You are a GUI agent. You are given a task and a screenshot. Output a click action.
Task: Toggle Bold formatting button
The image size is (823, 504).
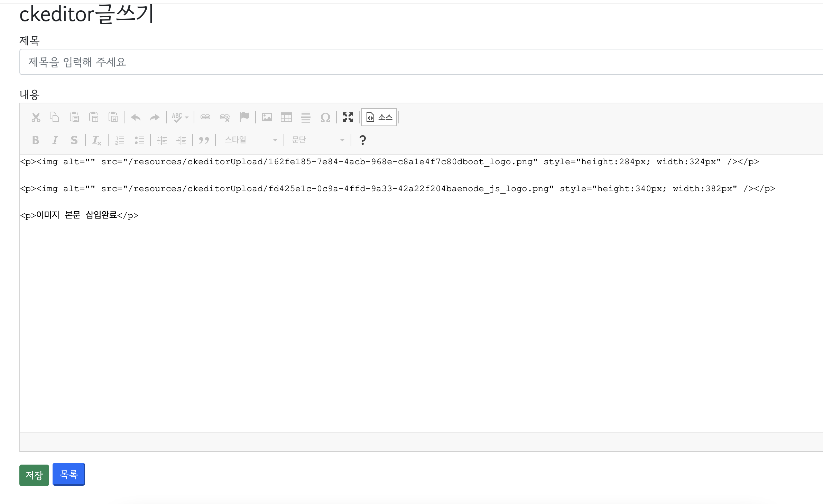[35, 140]
